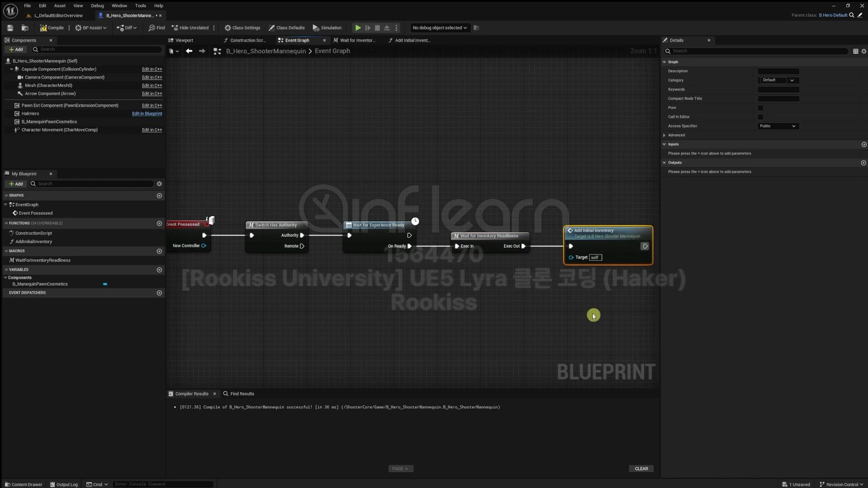
Task: Click the CLEAR compiler results button
Action: [x=641, y=469]
